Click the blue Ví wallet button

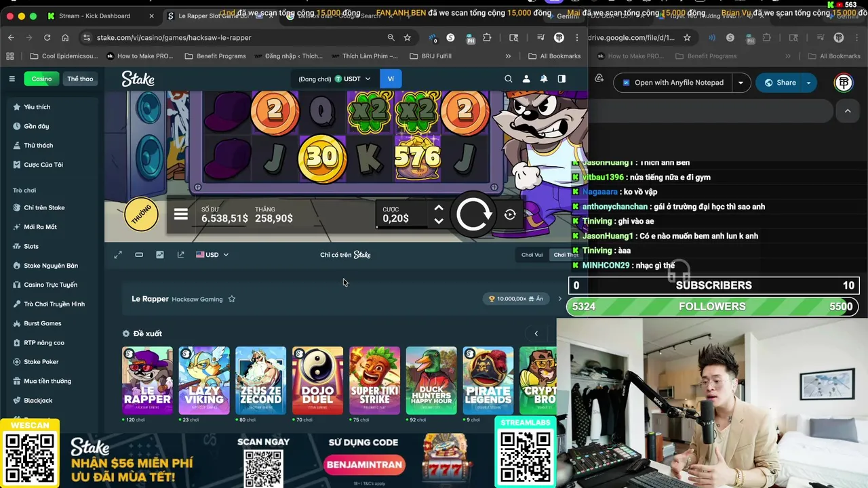coord(391,79)
